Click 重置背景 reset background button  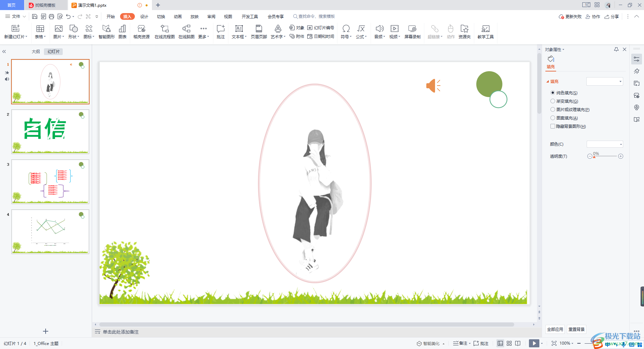(x=577, y=330)
